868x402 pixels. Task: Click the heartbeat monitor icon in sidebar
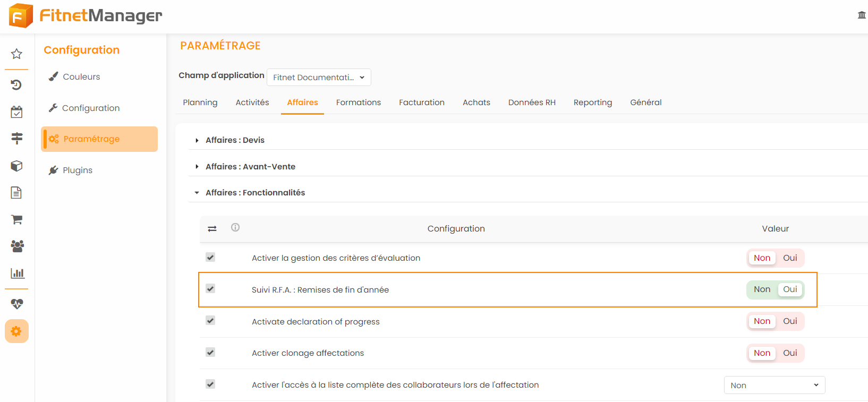17,304
